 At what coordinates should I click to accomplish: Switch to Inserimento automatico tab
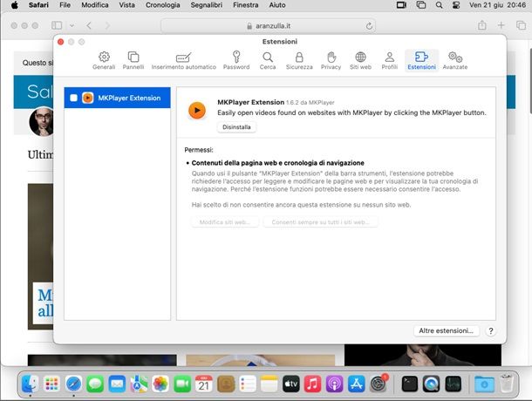point(183,61)
